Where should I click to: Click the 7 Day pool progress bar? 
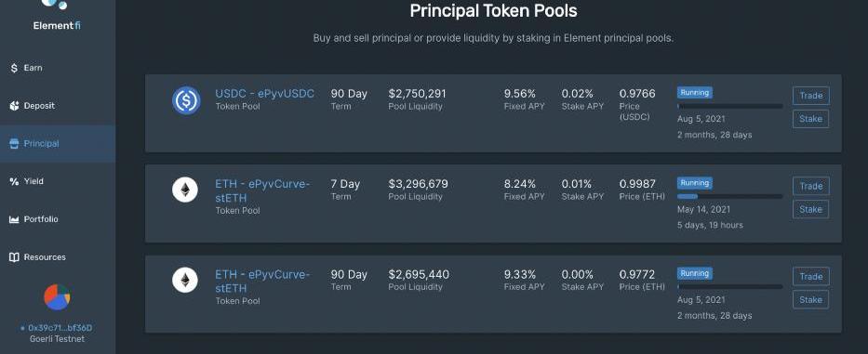click(730, 196)
